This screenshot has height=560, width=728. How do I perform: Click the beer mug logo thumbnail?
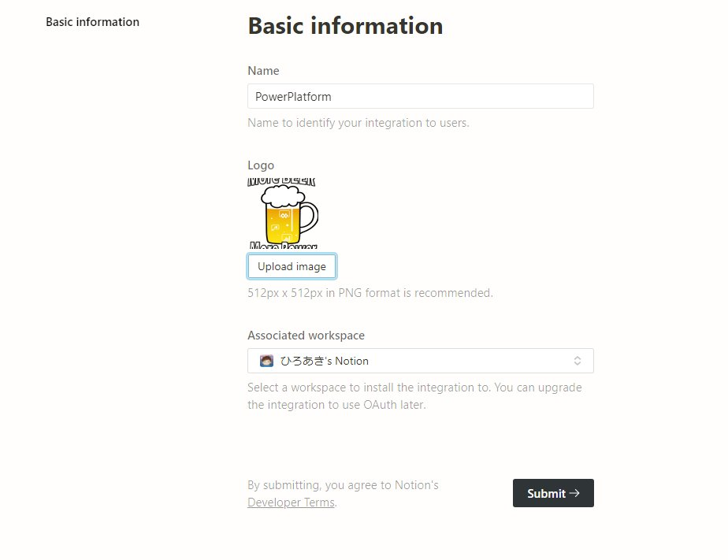point(283,213)
